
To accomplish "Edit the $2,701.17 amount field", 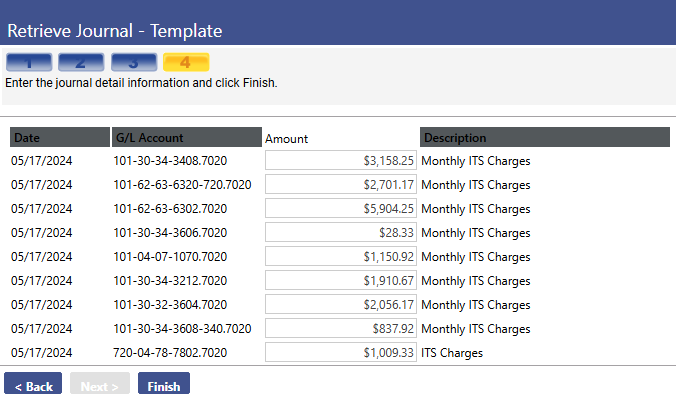I will [x=341, y=184].
